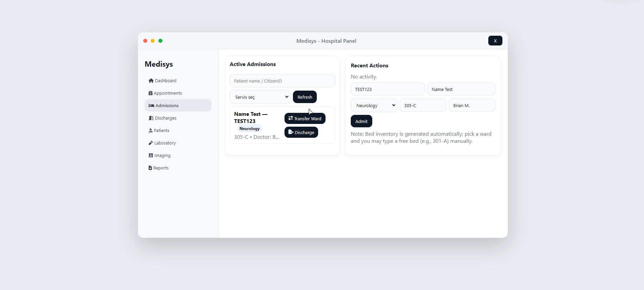Click the Name Test — TEST123 admission title
Image resolution: width=644 pixels, height=290 pixels.
tap(251, 118)
